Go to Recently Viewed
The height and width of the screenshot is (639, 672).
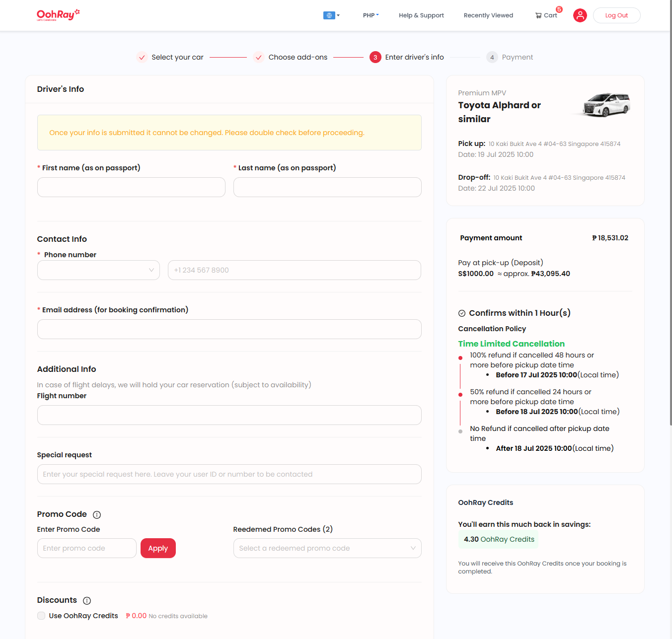coord(488,15)
